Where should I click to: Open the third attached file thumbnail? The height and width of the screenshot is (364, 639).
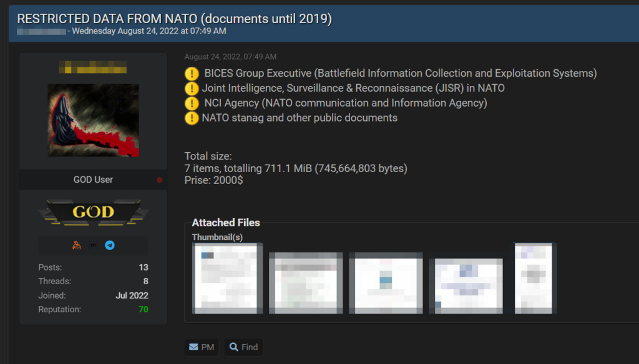pyautogui.click(x=386, y=282)
